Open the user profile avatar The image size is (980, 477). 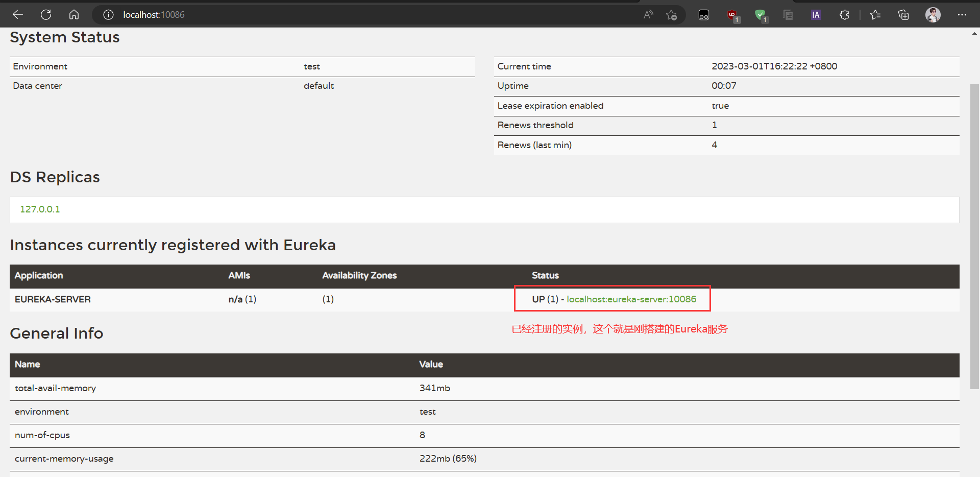click(933, 15)
